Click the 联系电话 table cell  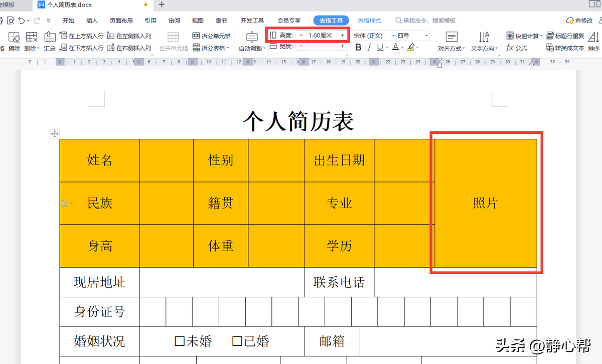(x=339, y=282)
